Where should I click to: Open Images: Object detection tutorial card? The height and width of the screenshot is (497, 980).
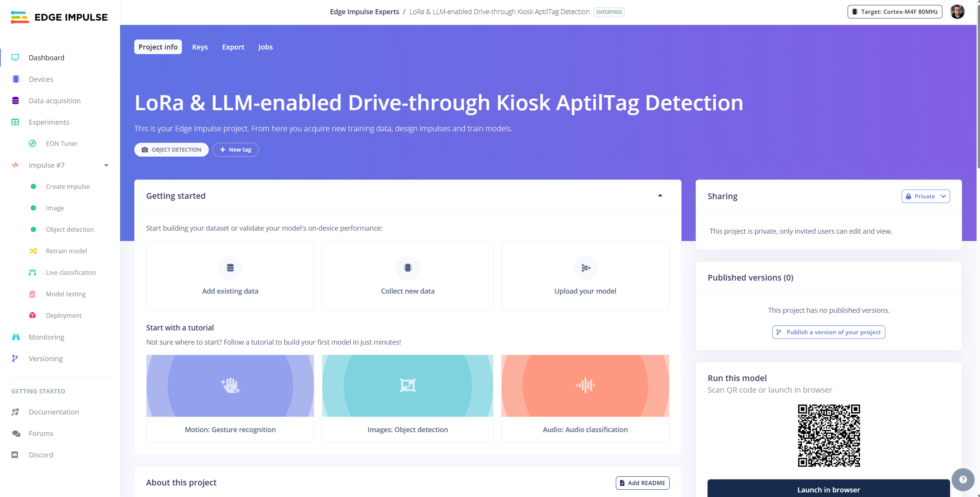click(408, 398)
